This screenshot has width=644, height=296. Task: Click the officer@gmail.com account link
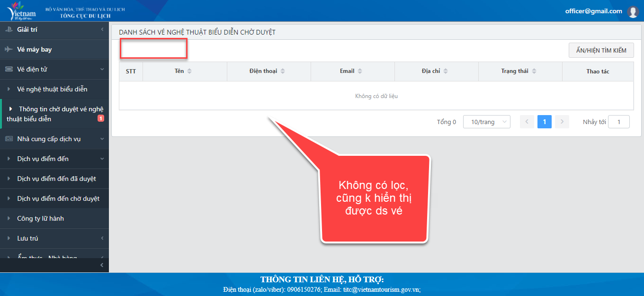click(593, 11)
